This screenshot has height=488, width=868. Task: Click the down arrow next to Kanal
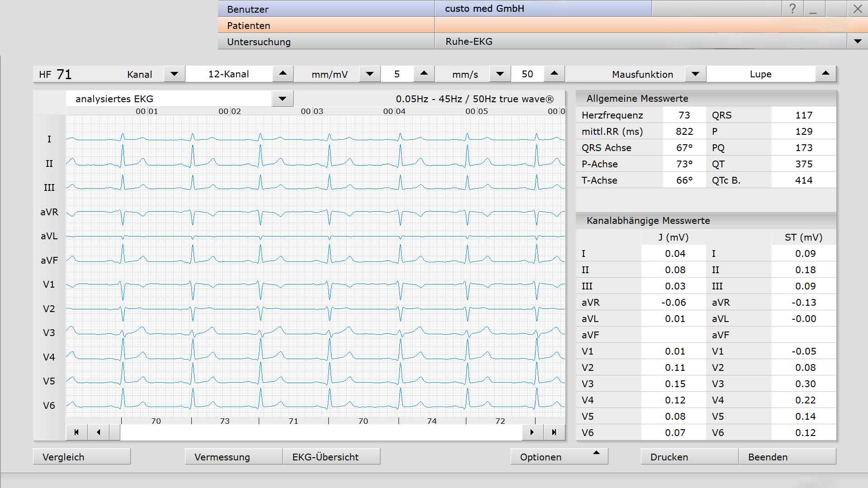click(x=174, y=74)
